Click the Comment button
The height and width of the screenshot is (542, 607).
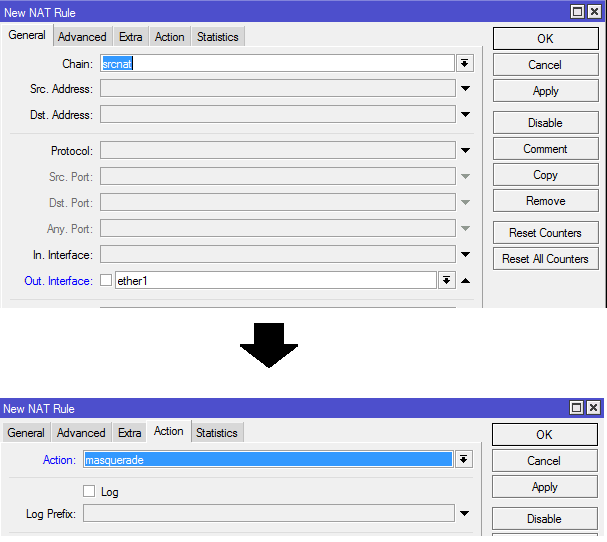pos(545,149)
